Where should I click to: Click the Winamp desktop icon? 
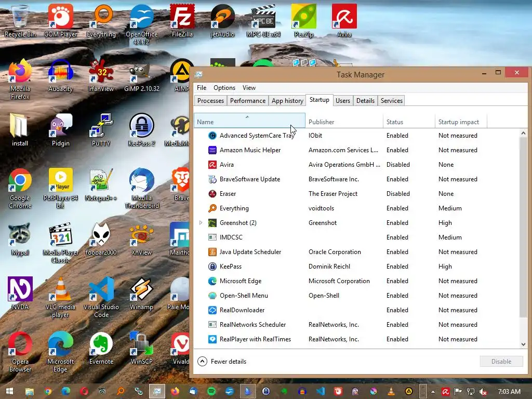click(141, 294)
